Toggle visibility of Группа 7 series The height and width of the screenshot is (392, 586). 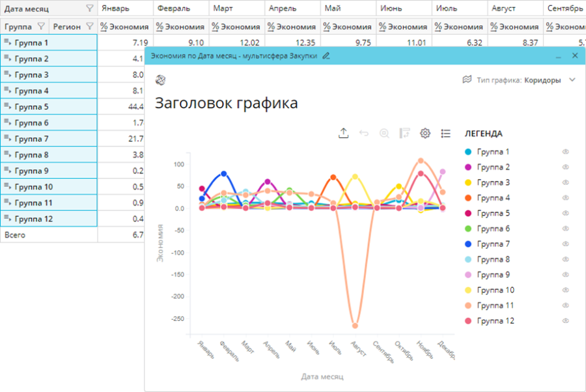click(x=566, y=244)
